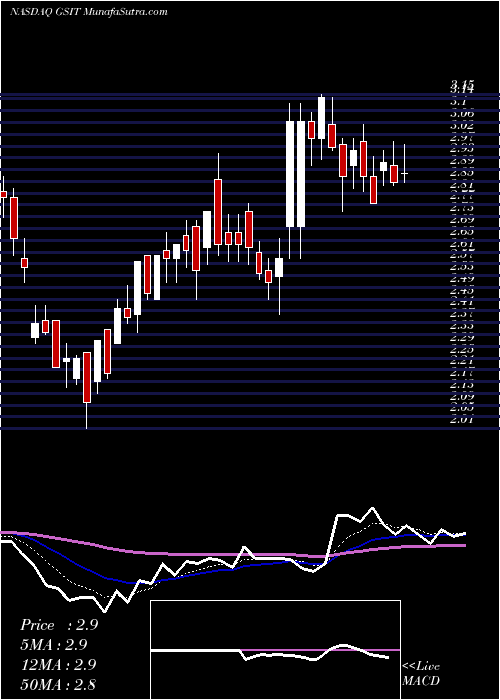Click the 50MA : 2.8 value
The height and width of the screenshot is (700, 500).
[58, 684]
